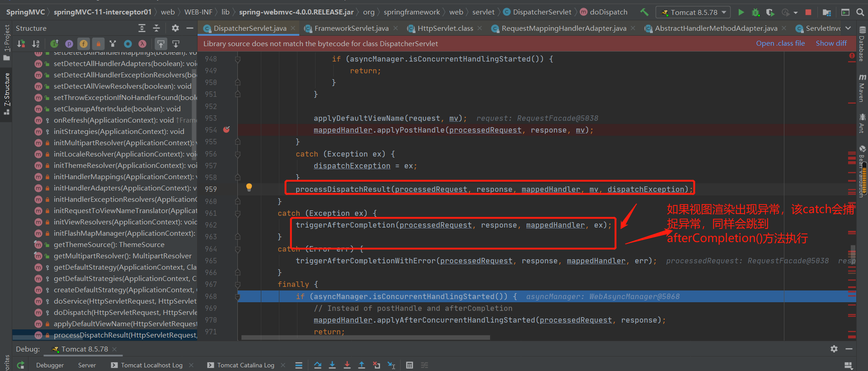Toggle Show Anonymous Classes blue circle filter
Image resolution: width=868 pixels, height=371 pixels.
(x=128, y=43)
